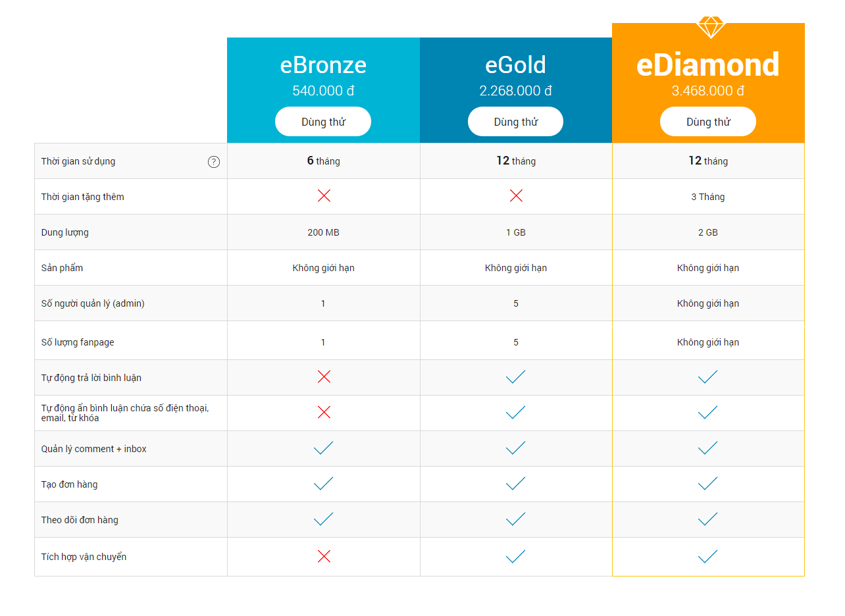Viewport: 845px width, 616px height.
Task: Click the diamond icon above eDiamond
Action: (711, 27)
